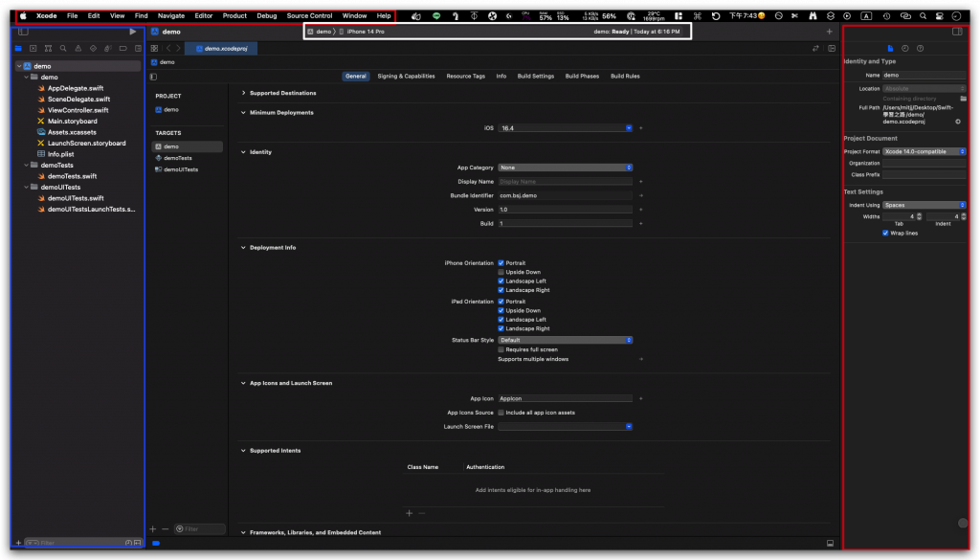The width and height of the screenshot is (980, 560).
Task: Remove the selected target with minus button
Action: tap(165, 528)
